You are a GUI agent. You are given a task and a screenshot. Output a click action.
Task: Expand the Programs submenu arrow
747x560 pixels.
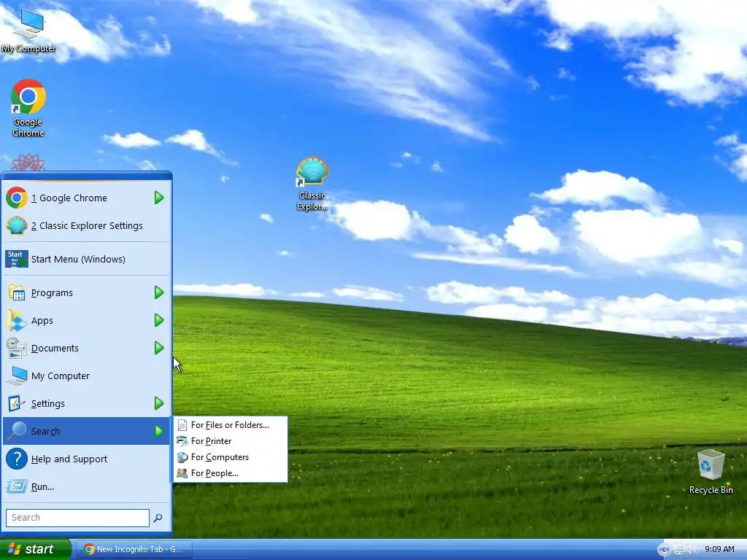coord(159,292)
